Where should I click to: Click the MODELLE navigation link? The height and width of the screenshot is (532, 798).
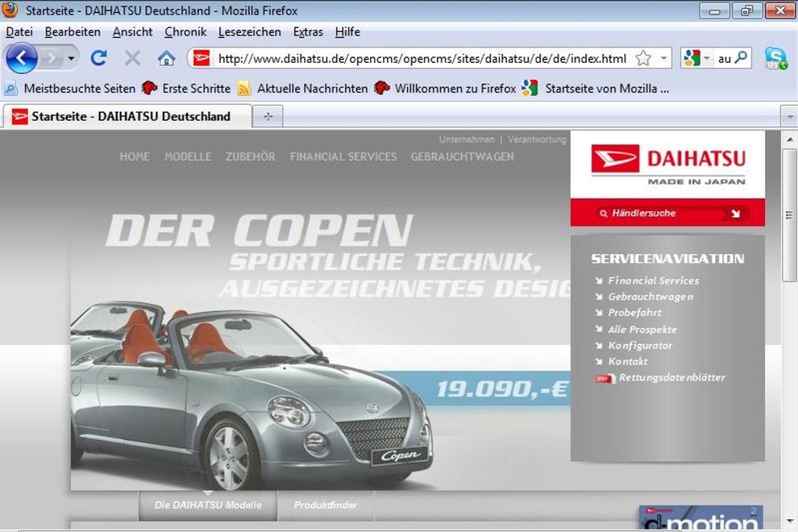[188, 157]
